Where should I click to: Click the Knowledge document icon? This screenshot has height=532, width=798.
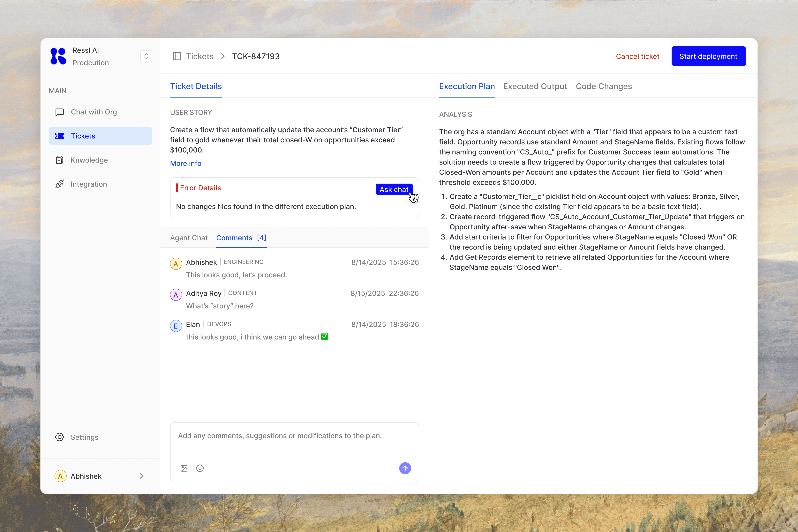point(60,160)
